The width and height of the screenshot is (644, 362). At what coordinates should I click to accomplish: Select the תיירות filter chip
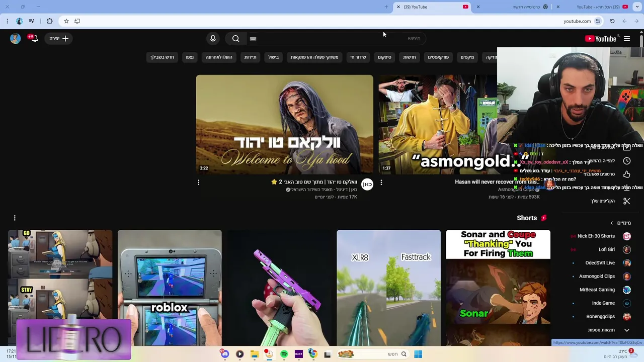click(251, 57)
